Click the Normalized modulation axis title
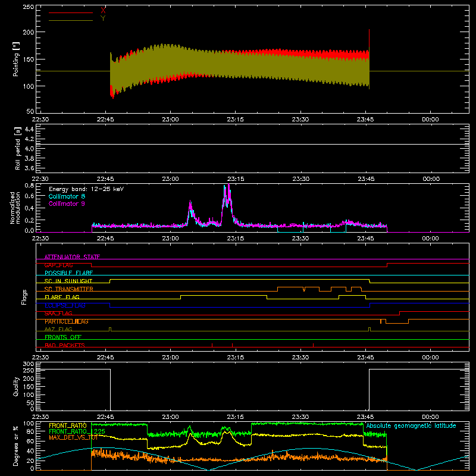 (x=15, y=208)
